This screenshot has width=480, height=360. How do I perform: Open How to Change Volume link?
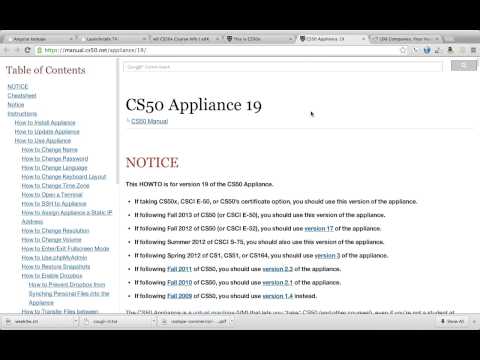[x=52, y=240]
